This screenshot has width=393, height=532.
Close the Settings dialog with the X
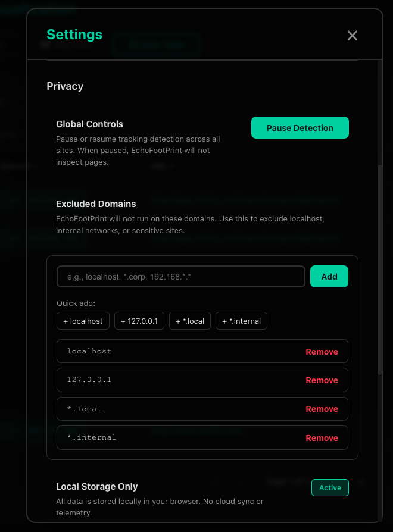(352, 36)
